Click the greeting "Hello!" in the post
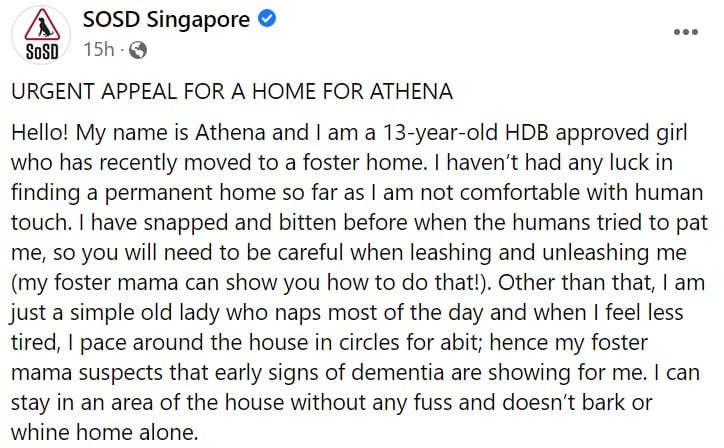Viewport: 724px width, 448px height. pyautogui.click(x=38, y=133)
